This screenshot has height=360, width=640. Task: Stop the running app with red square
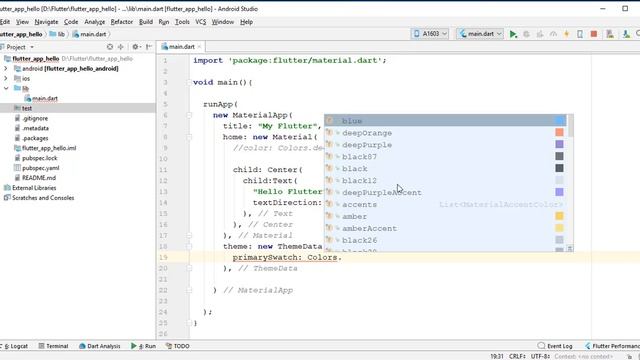click(x=594, y=34)
